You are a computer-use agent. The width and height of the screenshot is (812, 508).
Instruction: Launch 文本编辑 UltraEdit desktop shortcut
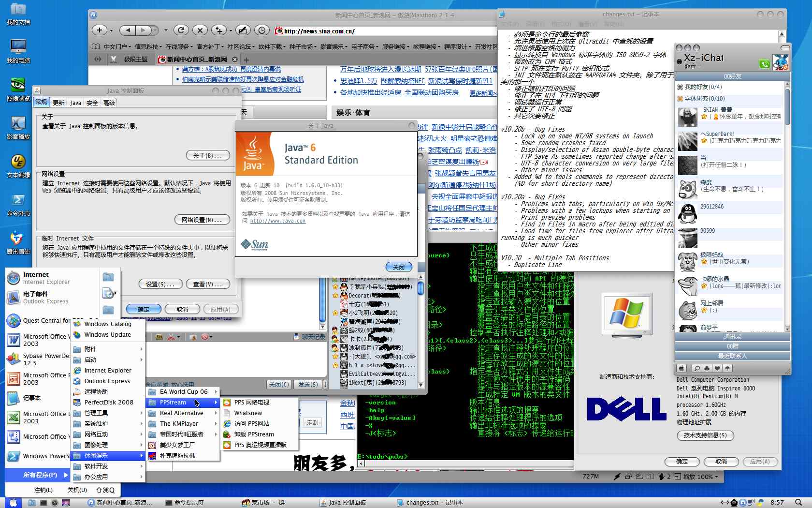(x=18, y=166)
